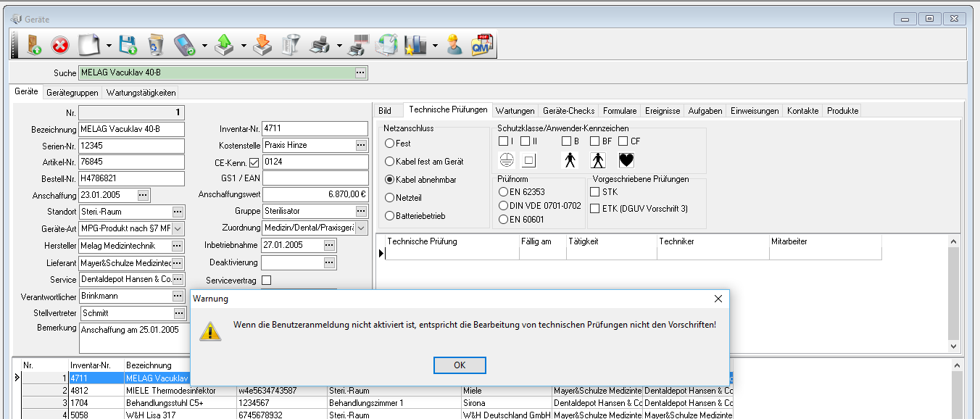980x419 pixels.
Task: Open dropdown arrow next to printer icon
Action: tap(340, 46)
